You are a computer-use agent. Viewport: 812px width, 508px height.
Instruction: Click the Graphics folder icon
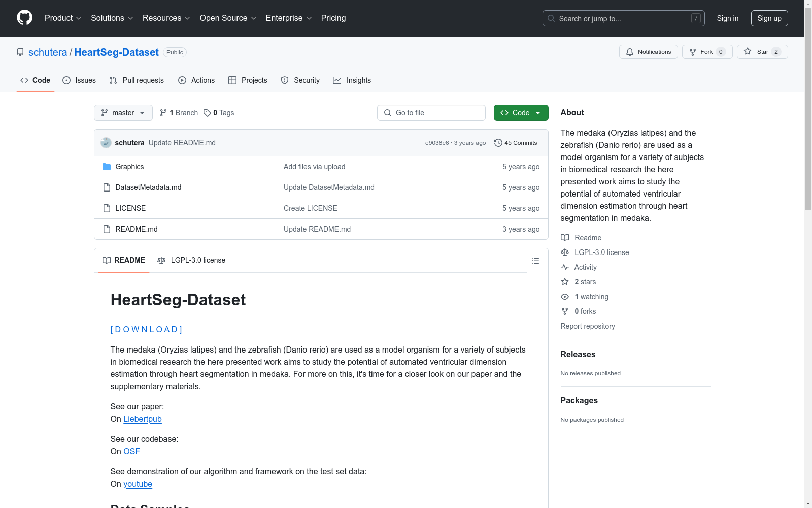107,167
